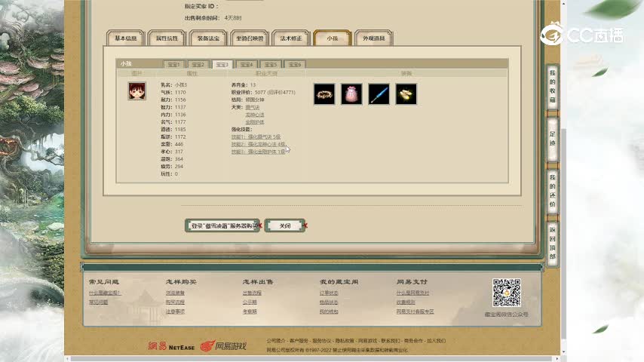This screenshot has height=362, width=644.
Task: Select the 小孩 tab
Action: [x=333, y=38]
